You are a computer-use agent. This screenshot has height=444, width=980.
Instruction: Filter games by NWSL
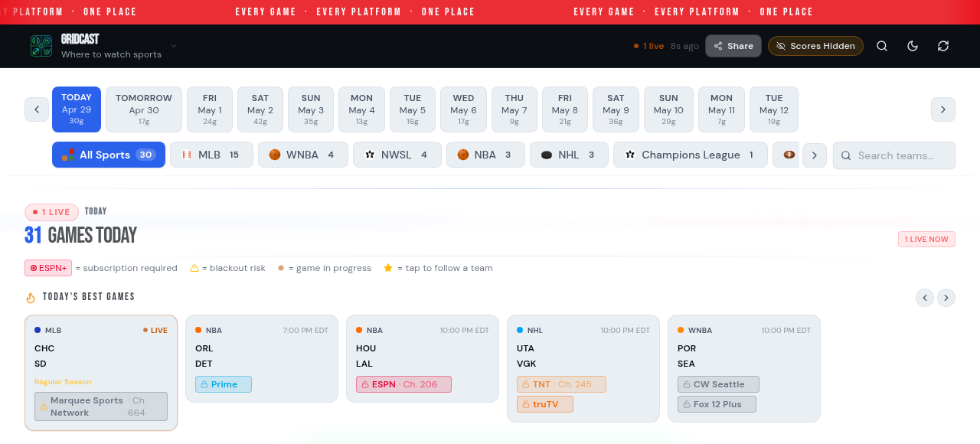coord(397,155)
